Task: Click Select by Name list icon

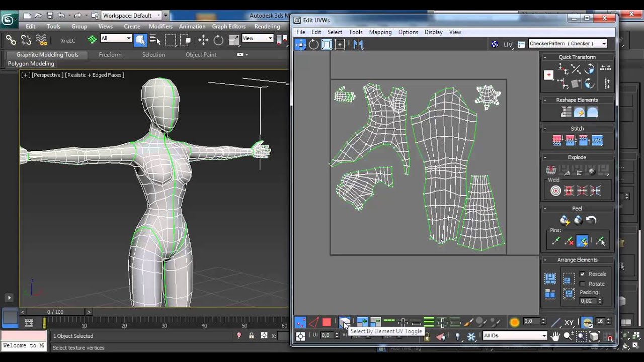Action: [x=155, y=40]
